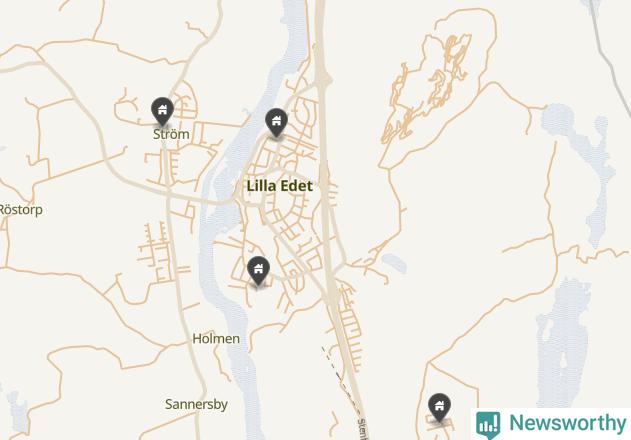Click the Newsworthy chart logo icon
The image size is (631, 440).
coord(488,425)
